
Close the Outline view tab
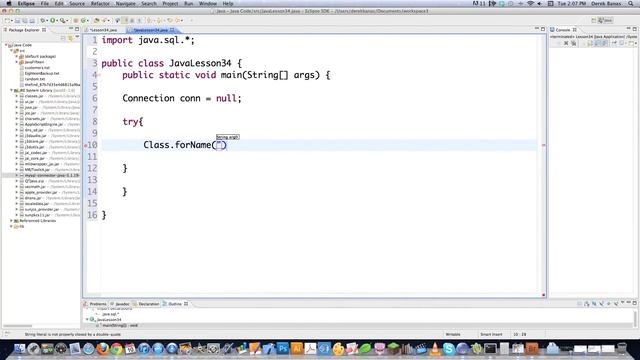tap(186, 304)
